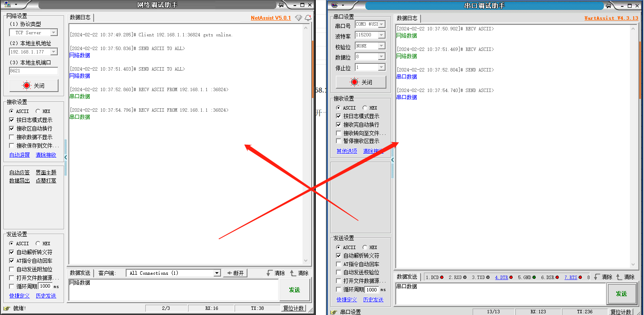Click the 断开 disconnect button
The width and height of the screenshot is (644, 315).
pos(235,273)
